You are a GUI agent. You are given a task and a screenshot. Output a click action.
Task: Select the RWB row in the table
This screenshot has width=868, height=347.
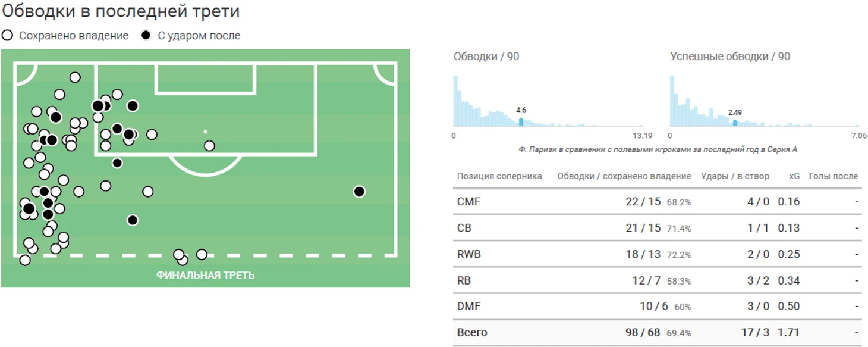click(x=468, y=254)
